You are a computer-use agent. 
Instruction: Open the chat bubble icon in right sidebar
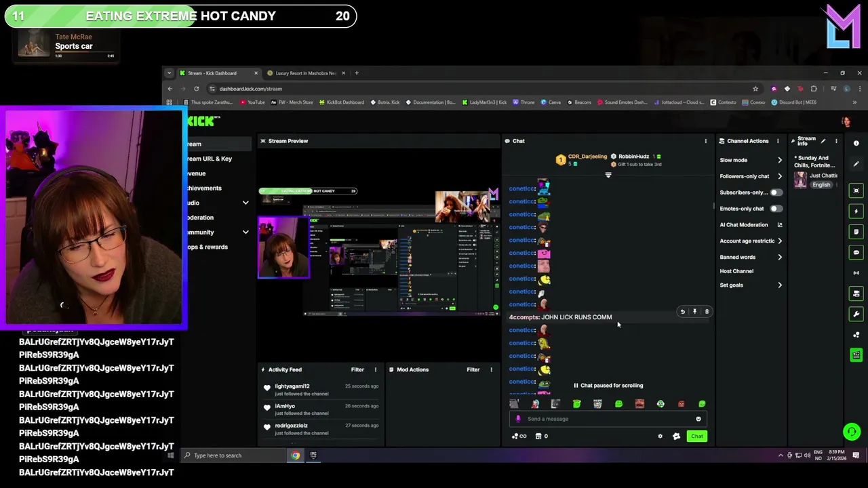pos(856,252)
